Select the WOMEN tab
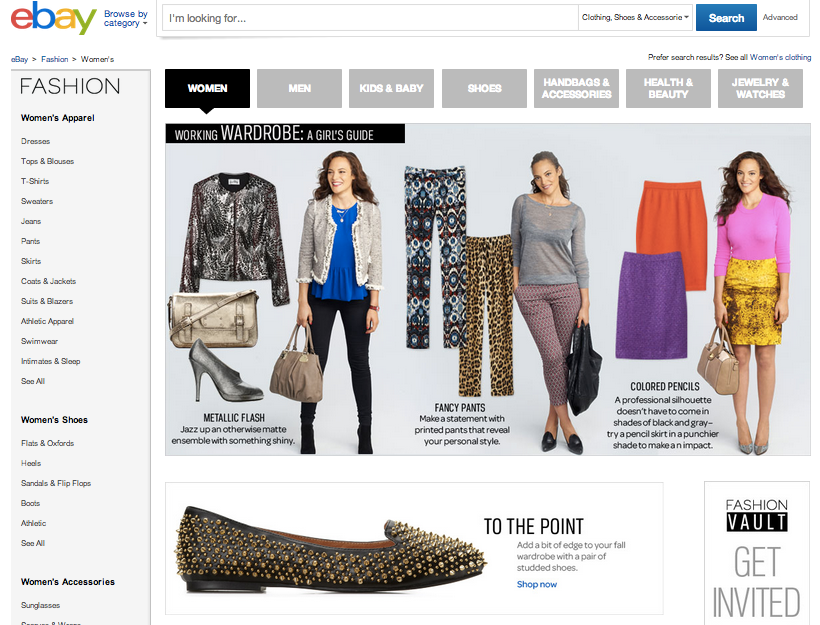Image resolution: width=820 pixels, height=625 pixels. (x=207, y=88)
